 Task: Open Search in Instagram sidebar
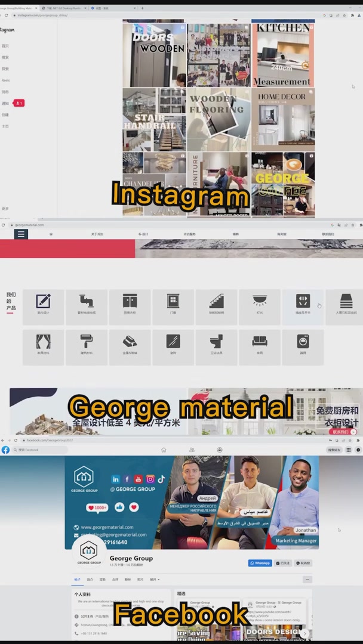click(5, 57)
